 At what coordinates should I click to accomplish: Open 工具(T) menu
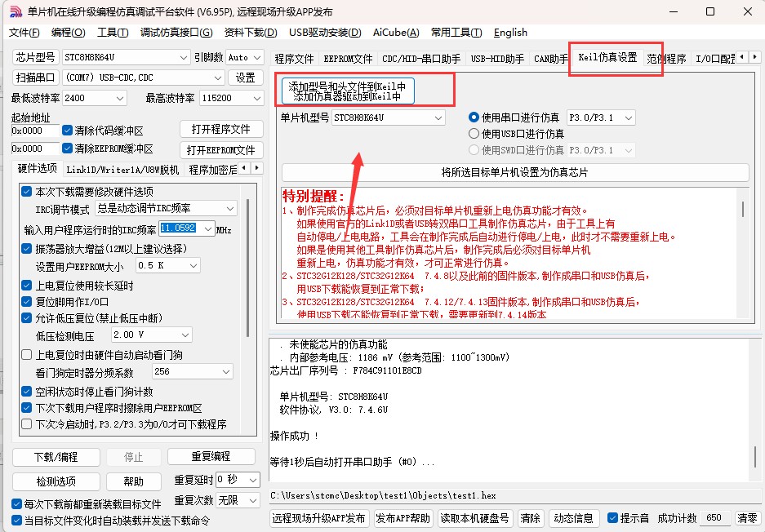coord(112,33)
